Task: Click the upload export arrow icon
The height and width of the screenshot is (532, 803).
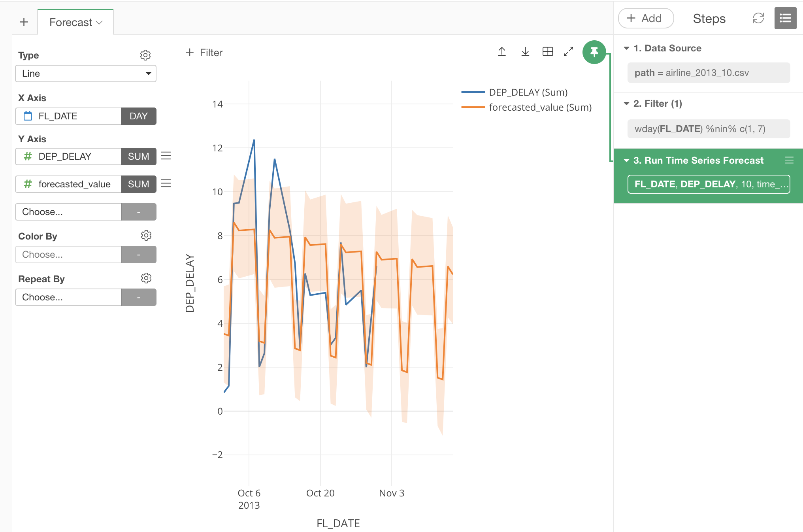Action: (502, 52)
